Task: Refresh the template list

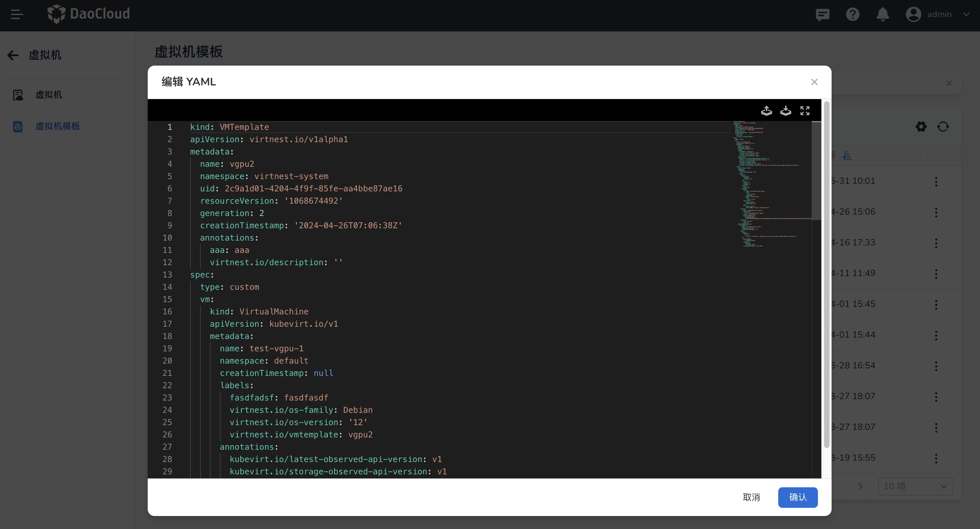Action: 943,127
